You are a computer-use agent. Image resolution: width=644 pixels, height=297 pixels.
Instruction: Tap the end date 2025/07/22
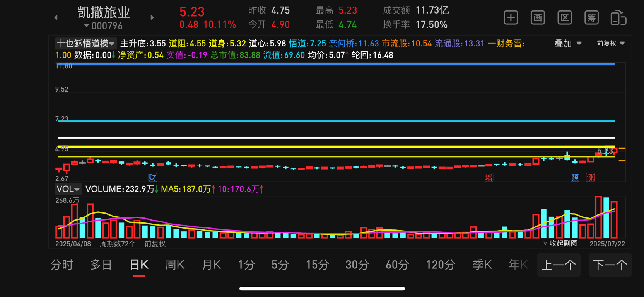click(x=607, y=244)
